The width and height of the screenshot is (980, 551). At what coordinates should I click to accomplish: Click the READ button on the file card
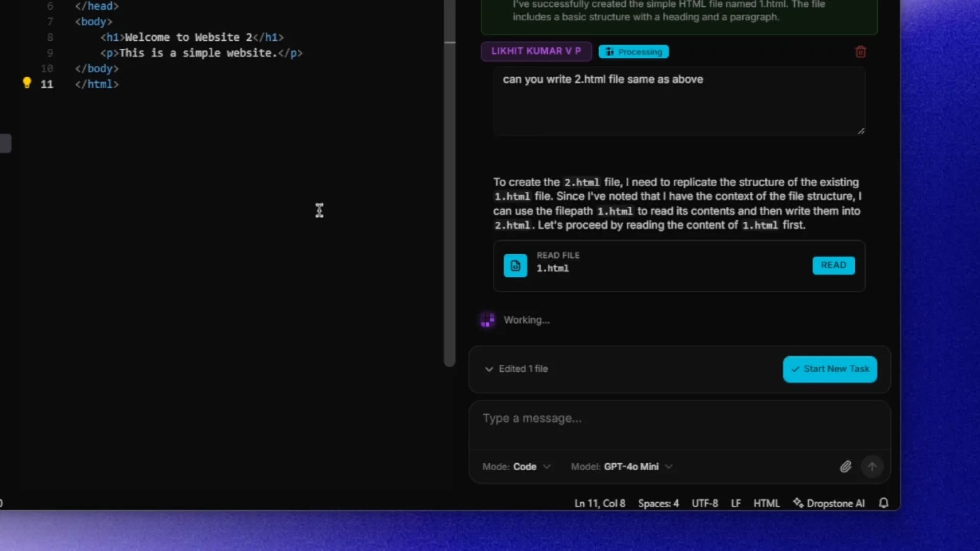point(833,265)
